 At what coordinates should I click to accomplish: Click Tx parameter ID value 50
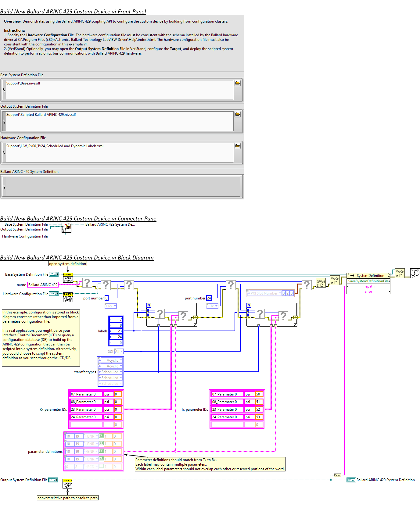coord(259,394)
